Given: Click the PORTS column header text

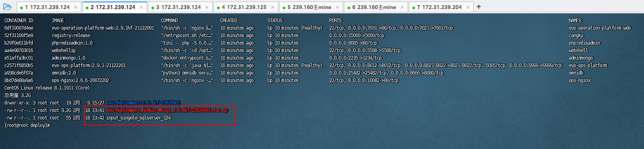Looking at the screenshot, I should click(x=336, y=20).
